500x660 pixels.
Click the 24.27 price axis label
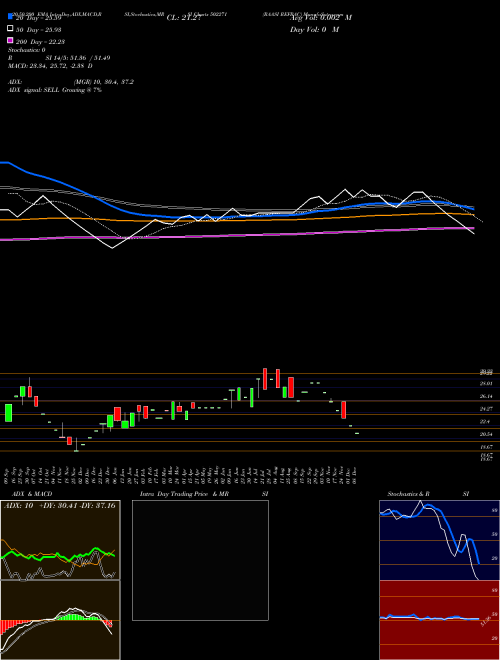pyautogui.click(x=486, y=409)
